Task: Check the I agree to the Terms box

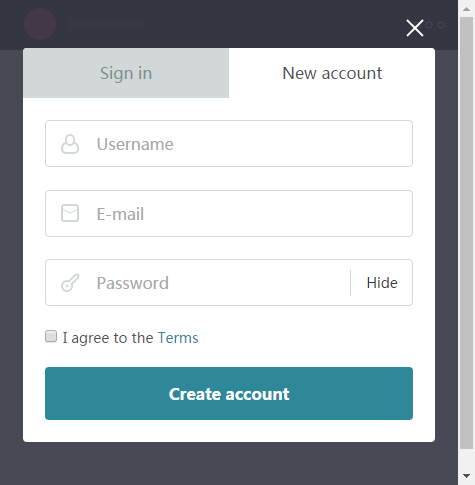Action: point(51,336)
